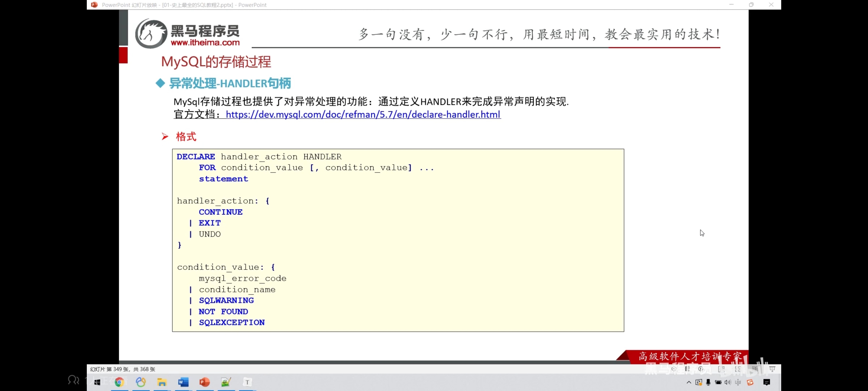868x391 pixels.
Task: Switch to normal view icon
Action: 721,369
